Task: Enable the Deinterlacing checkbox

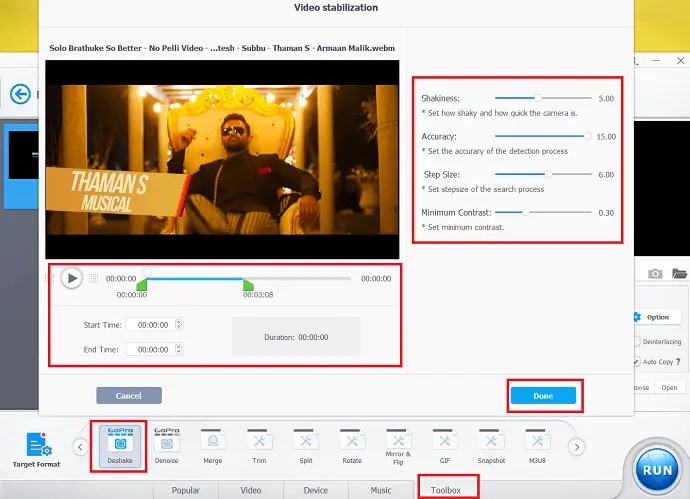Action: click(x=637, y=341)
